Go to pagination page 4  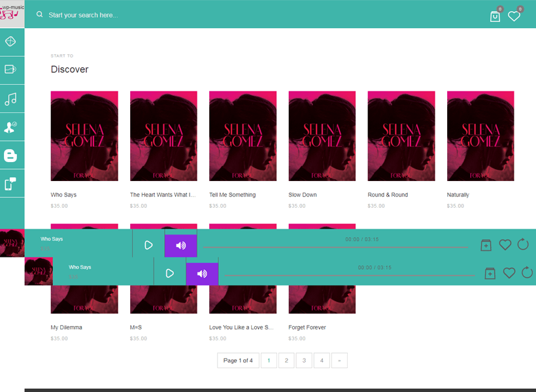tap(322, 360)
